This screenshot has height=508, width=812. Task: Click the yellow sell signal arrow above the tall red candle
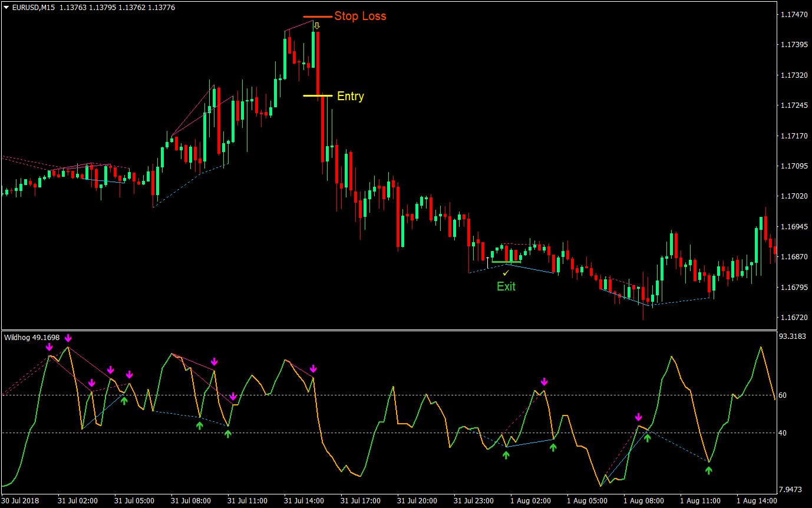[x=318, y=25]
